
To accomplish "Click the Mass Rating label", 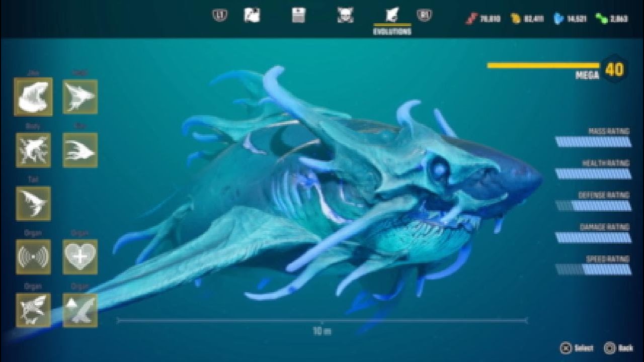I will coord(609,131).
